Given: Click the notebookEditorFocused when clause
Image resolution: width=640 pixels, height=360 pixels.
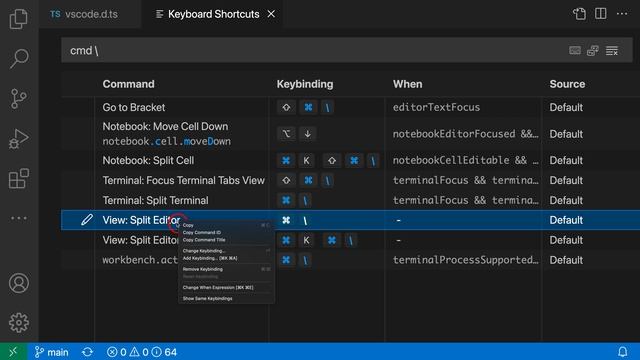Looking at the screenshot, I should pyautogui.click(x=465, y=134).
